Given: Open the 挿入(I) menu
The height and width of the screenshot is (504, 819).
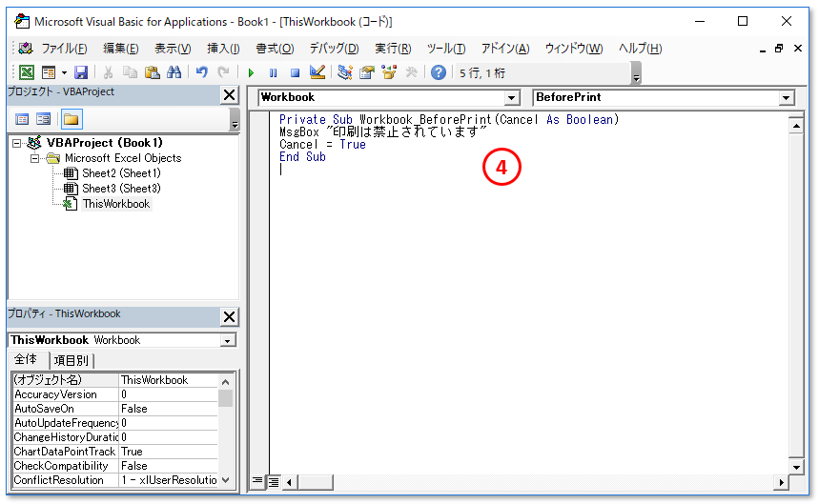Looking at the screenshot, I should pyautogui.click(x=223, y=49).
